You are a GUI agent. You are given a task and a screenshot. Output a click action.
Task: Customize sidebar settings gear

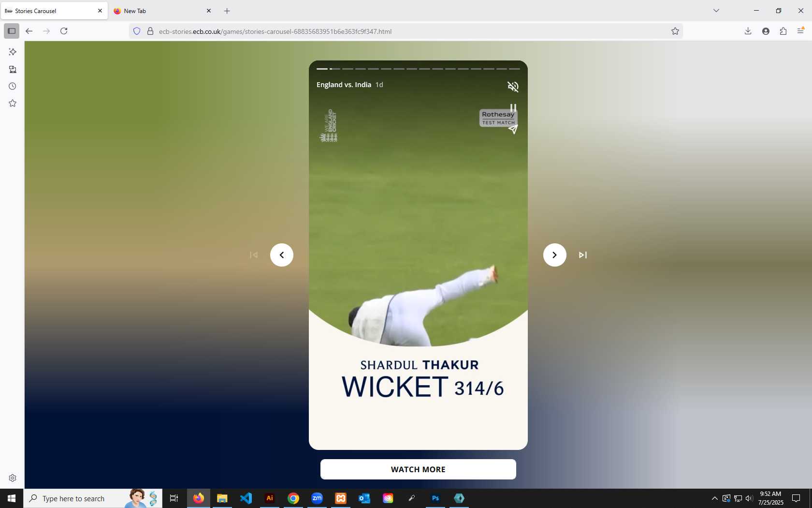13,478
